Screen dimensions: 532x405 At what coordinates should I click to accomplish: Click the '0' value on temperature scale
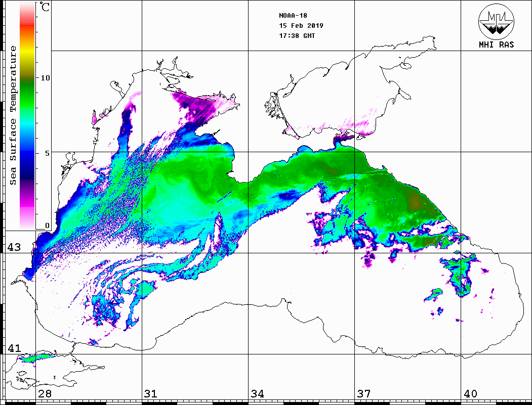click(47, 226)
